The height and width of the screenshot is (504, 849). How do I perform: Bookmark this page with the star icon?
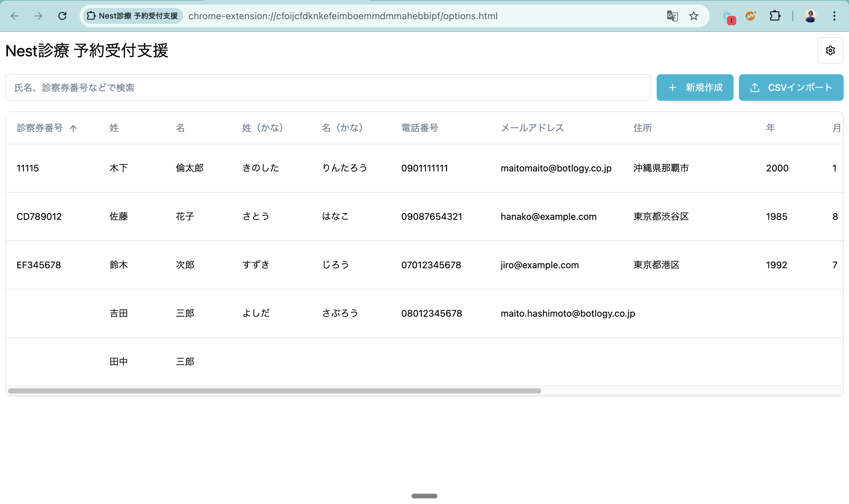point(693,16)
